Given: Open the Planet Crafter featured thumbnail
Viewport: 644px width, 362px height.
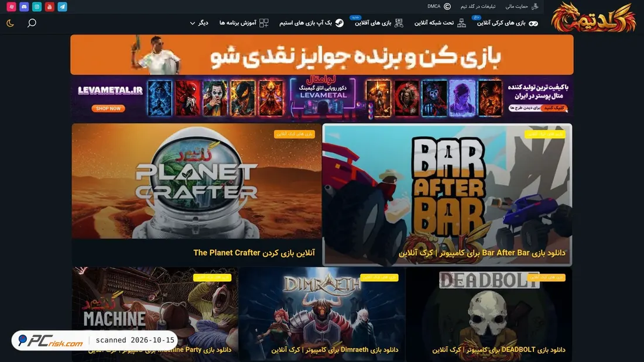Looking at the screenshot, I should pos(196,181).
